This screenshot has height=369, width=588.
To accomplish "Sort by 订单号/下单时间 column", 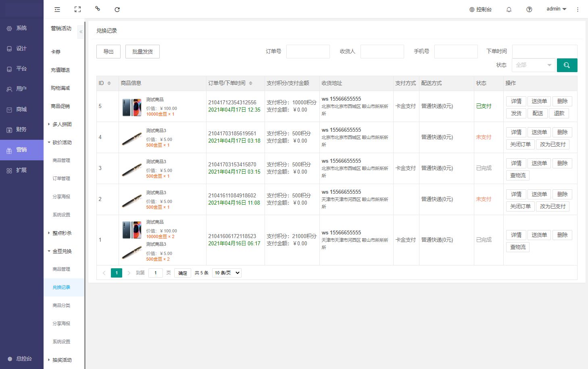I will [x=250, y=83].
